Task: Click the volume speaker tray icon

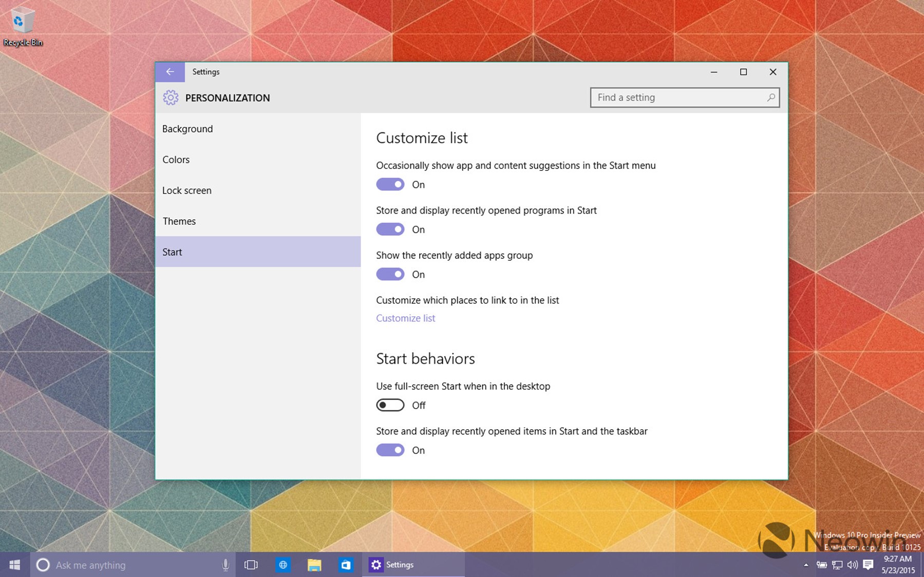Action: 853,565
